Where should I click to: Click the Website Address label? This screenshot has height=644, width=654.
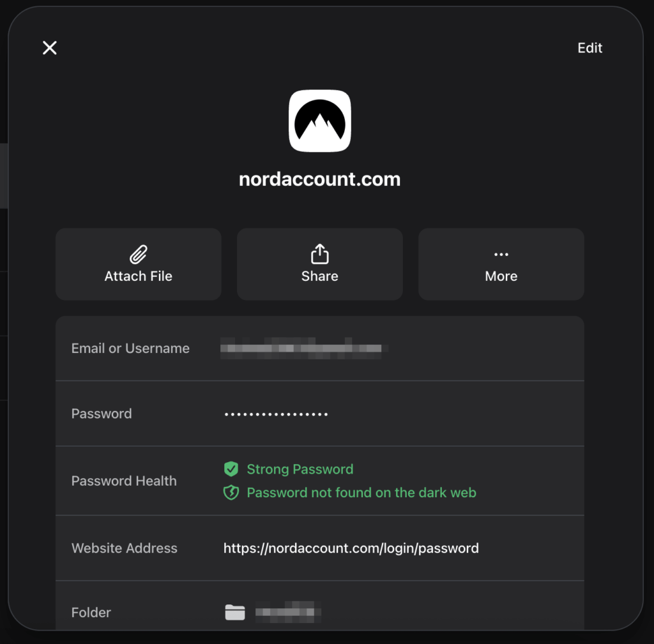125,548
